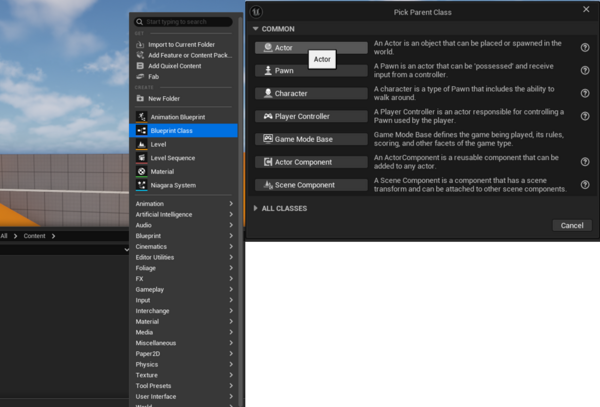Open the User Interface submenu

[184, 397]
